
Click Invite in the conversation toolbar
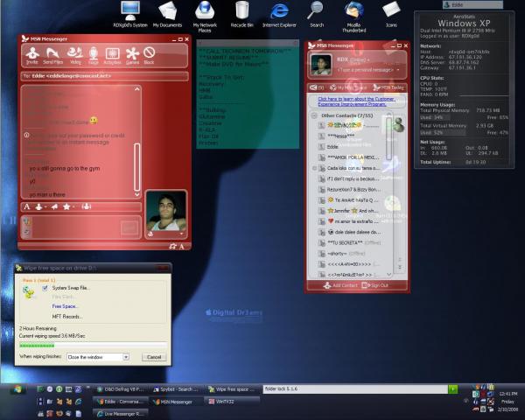32,56
